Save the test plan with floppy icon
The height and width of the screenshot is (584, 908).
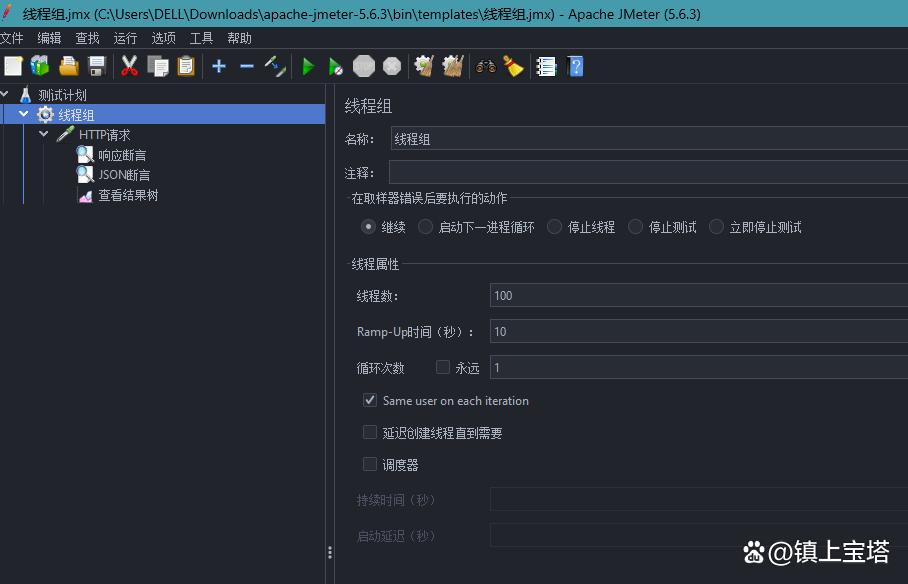(x=97, y=66)
